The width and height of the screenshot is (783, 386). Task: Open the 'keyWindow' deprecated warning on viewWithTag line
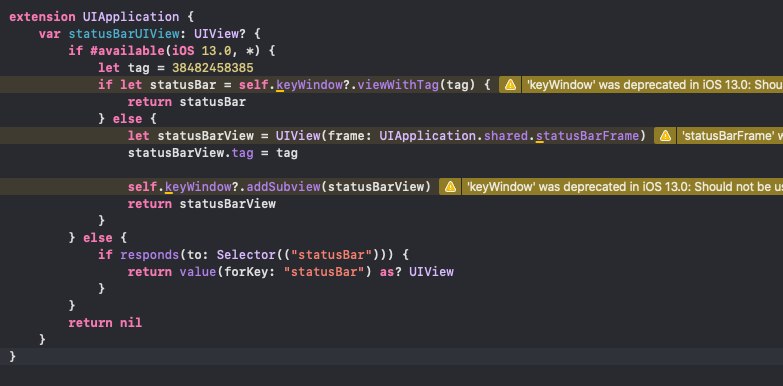click(654, 85)
